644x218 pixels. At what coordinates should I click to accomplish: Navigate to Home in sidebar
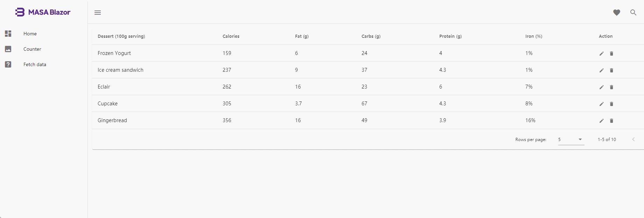[x=30, y=34]
